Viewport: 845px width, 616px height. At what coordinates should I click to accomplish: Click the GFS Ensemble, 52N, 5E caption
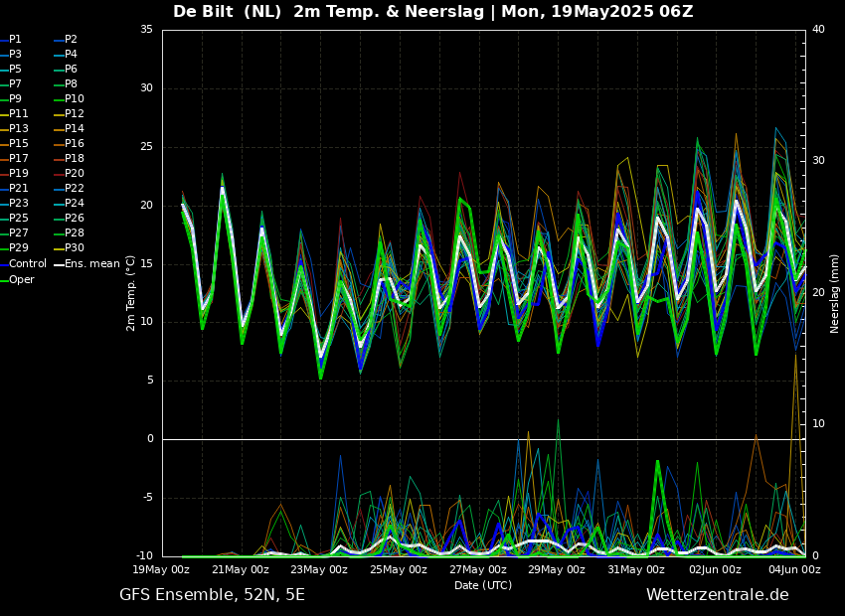[212, 595]
